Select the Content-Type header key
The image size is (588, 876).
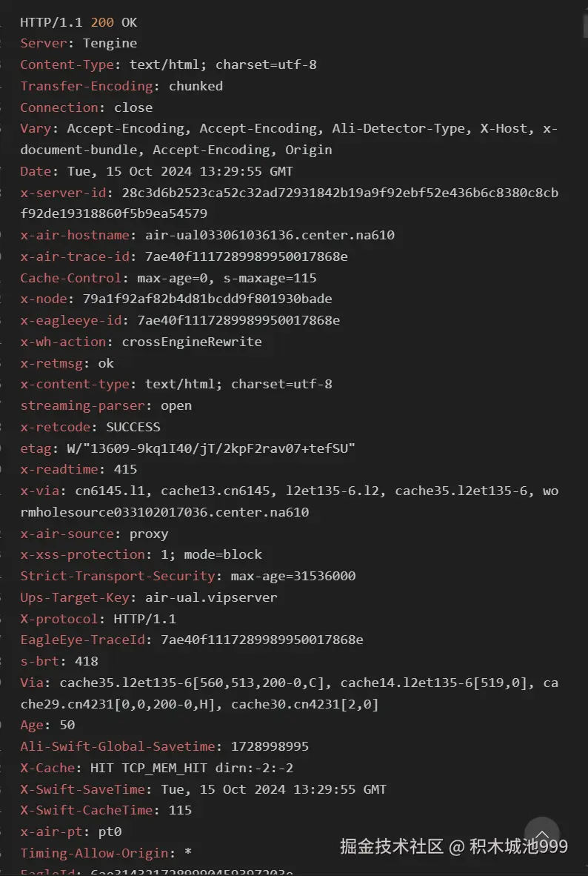[x=67, y=64]
